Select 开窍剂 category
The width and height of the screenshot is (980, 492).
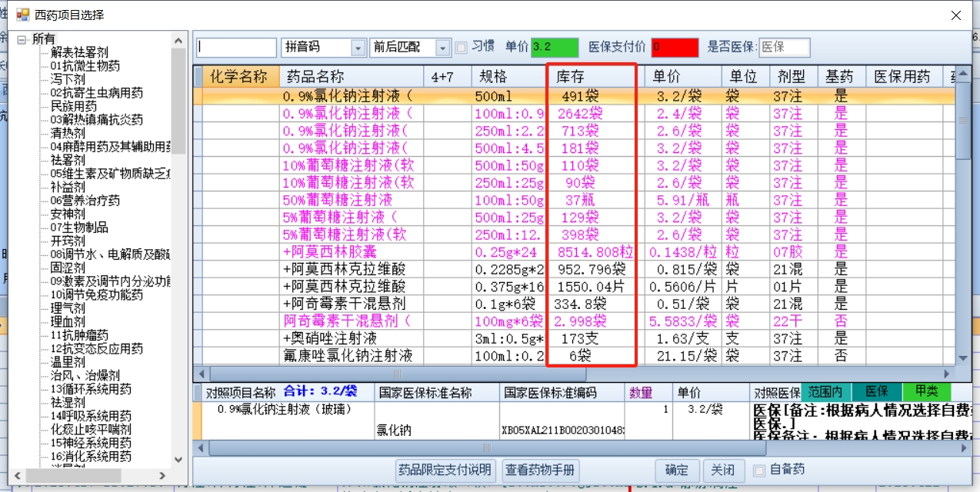tap(68, 241)
